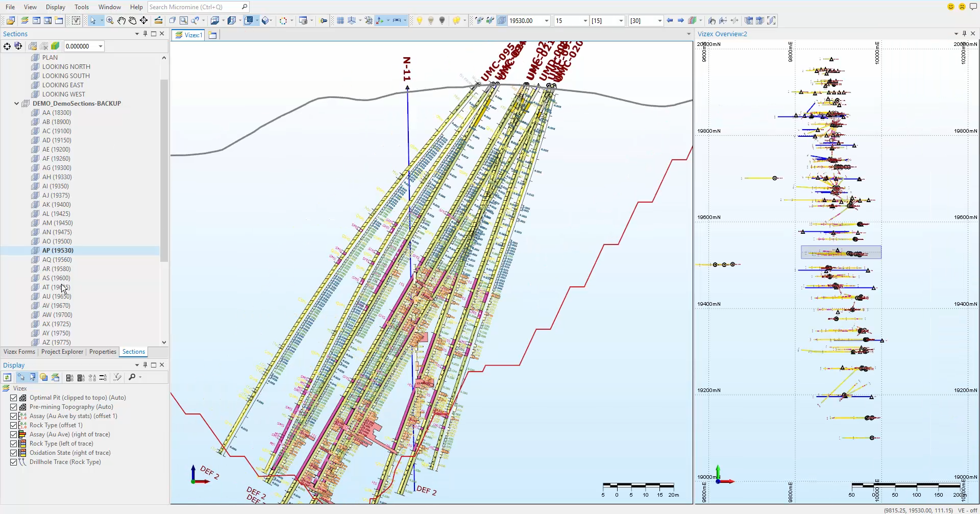980x514 pixels.
Task: Open the [30] clipping dropdown
Action: [x=659, y=21]
